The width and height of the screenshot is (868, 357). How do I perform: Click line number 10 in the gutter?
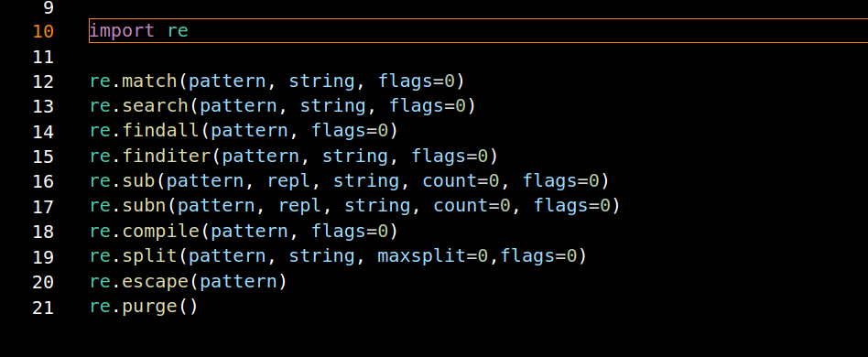43,31
